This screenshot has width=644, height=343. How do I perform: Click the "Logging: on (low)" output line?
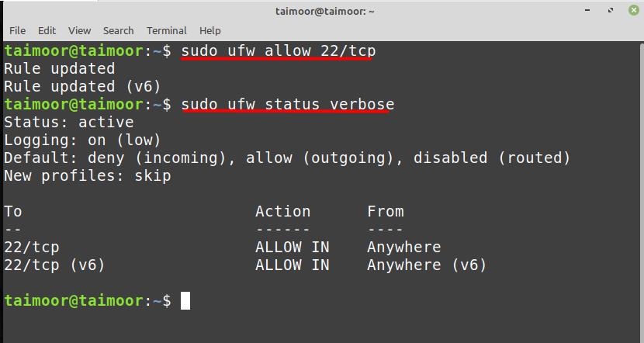[x=82, y=140]
